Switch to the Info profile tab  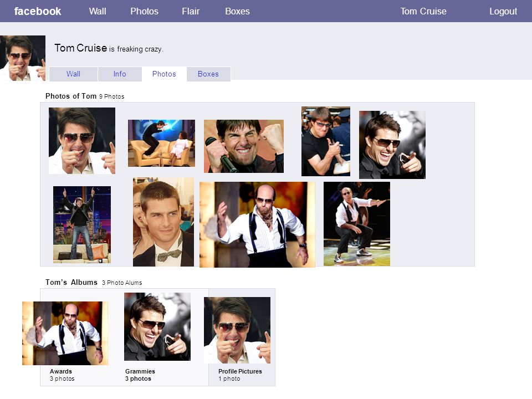120,74
